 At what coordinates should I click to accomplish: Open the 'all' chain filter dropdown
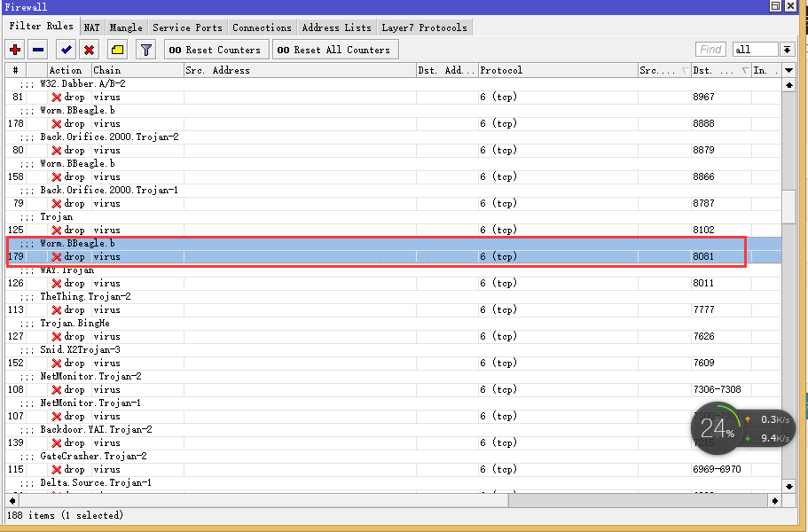pos(787,50)
